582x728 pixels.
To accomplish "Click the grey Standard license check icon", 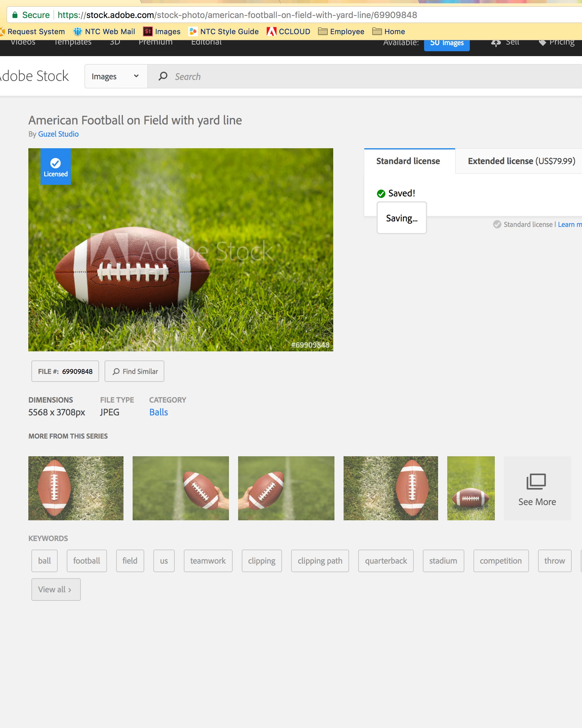I will [497, 224].
